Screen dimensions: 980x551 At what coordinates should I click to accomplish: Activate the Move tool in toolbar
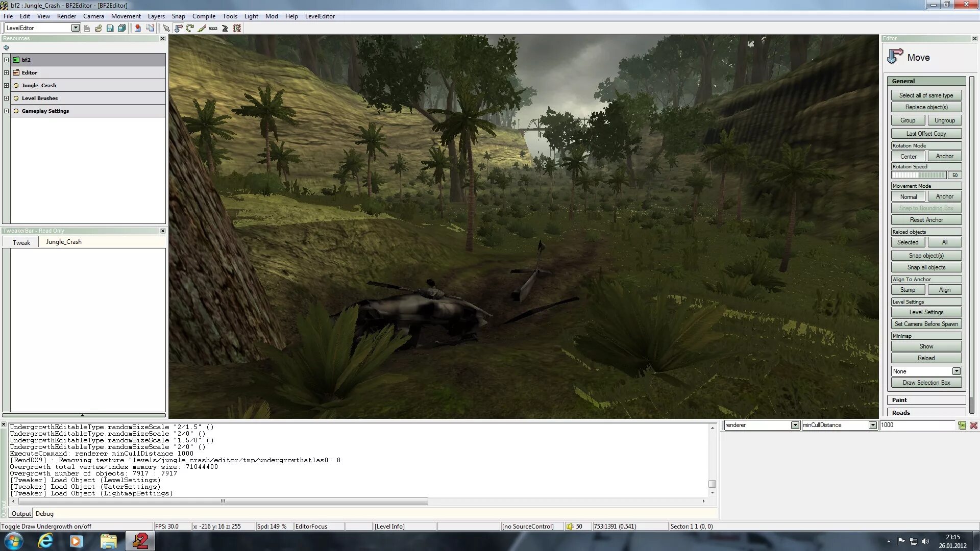pos(178,29)
